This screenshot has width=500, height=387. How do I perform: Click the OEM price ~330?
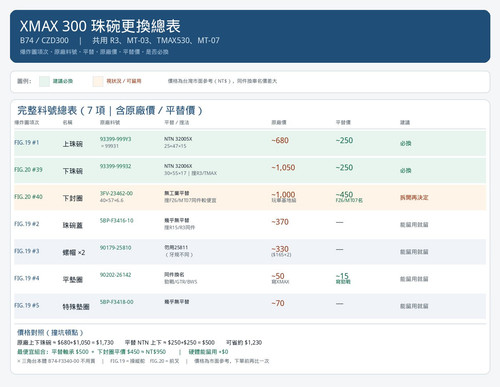click(280, 249)
